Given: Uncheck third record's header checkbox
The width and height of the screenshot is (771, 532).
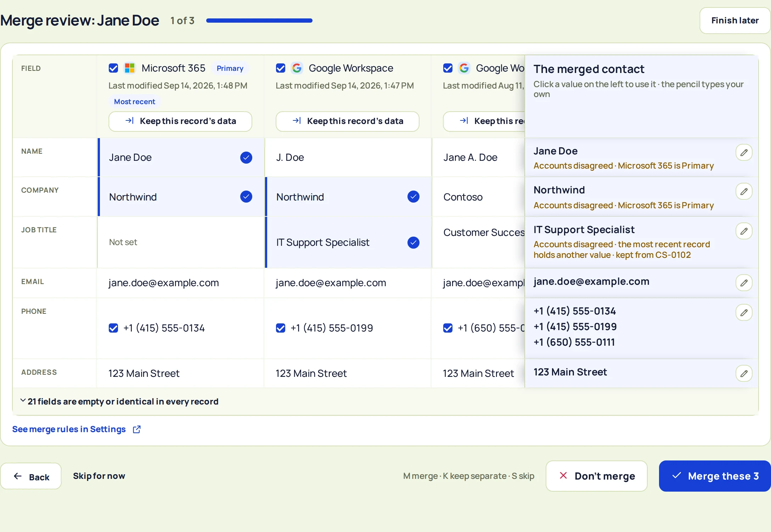Looking at the screenshot, I should tap(448, 68).
